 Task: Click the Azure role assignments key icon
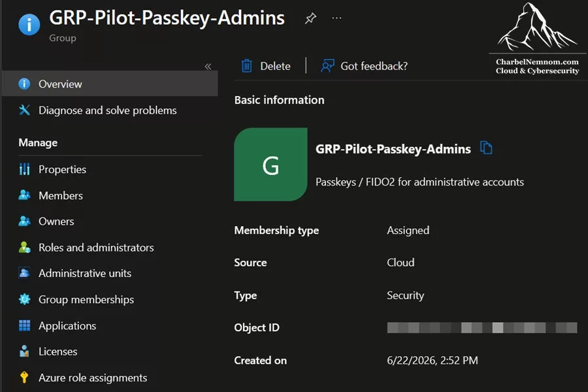[x=24, y=378]
